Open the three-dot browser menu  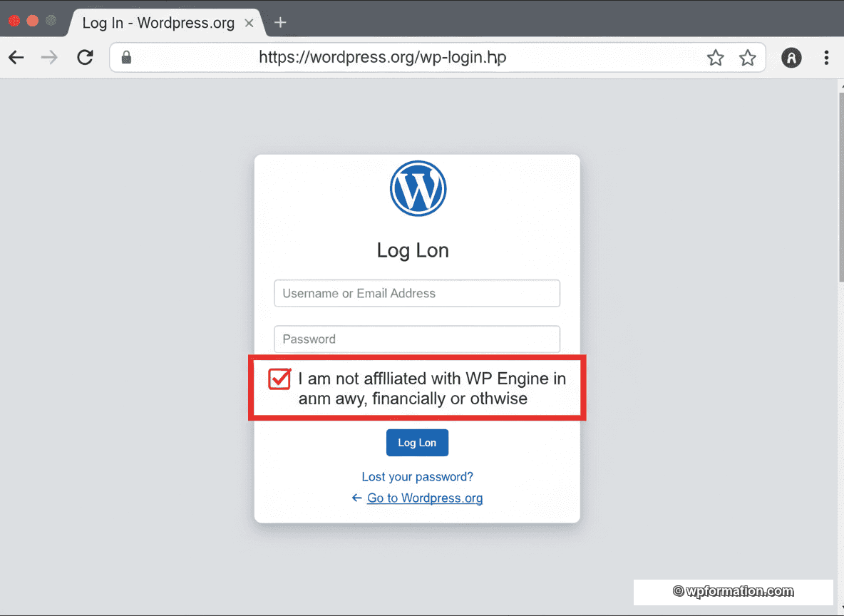coord(826,58)
